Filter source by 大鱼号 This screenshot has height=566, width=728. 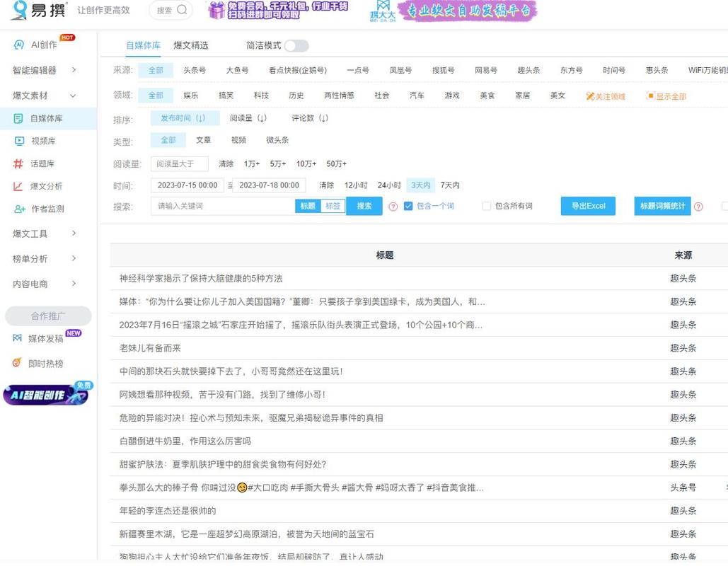[x=237, y=70]
